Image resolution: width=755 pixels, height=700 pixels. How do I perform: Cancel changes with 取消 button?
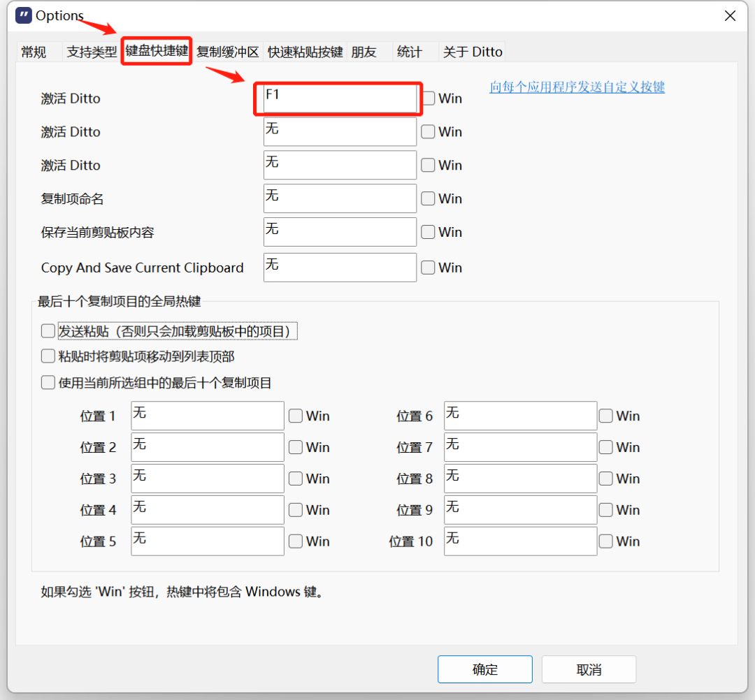(x=589, y=669)
